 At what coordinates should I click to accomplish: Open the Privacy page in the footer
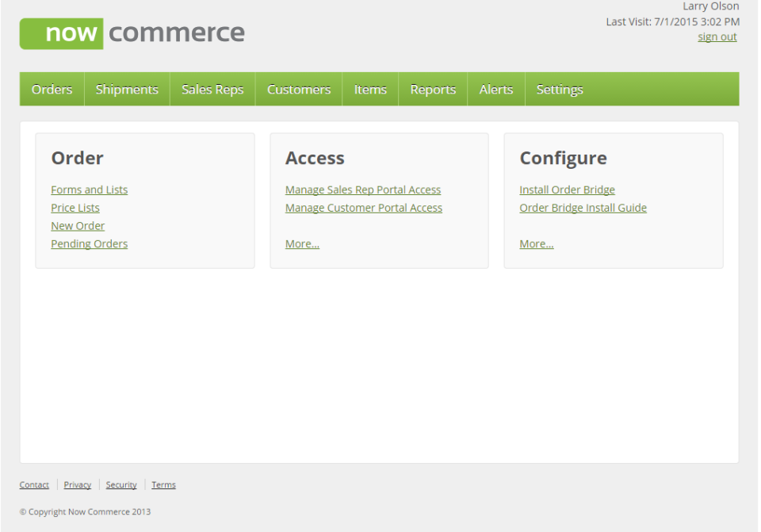pos(78,484)
